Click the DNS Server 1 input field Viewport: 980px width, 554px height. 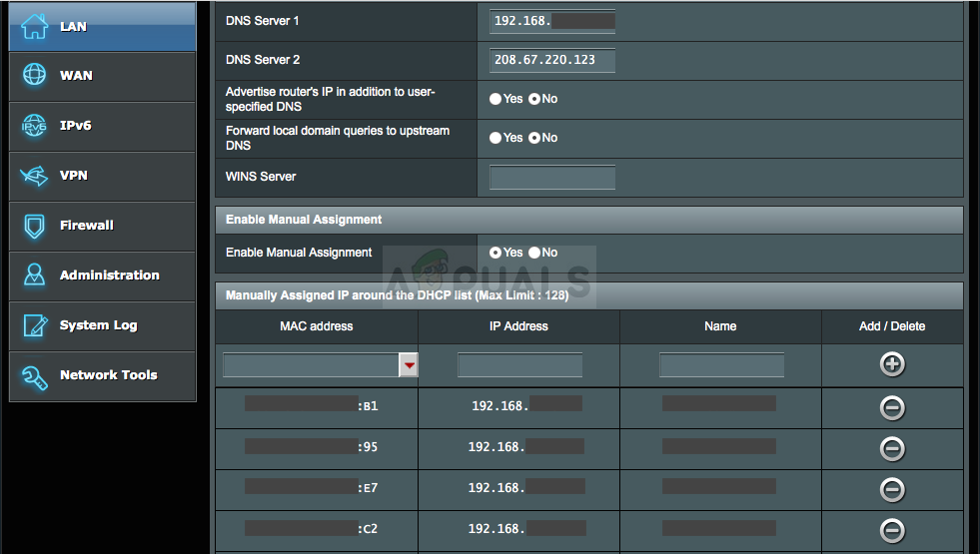tap(552, 21)
